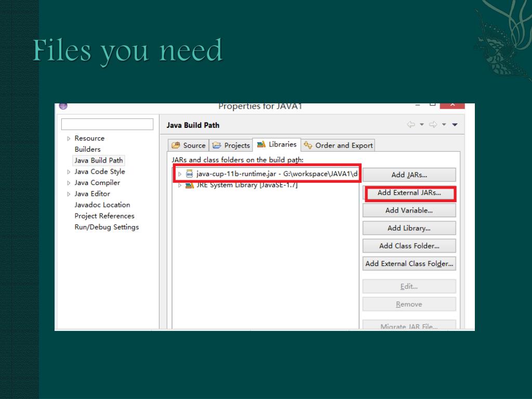
Task: Click the Remove button
Action: click(x=409, y=304)
